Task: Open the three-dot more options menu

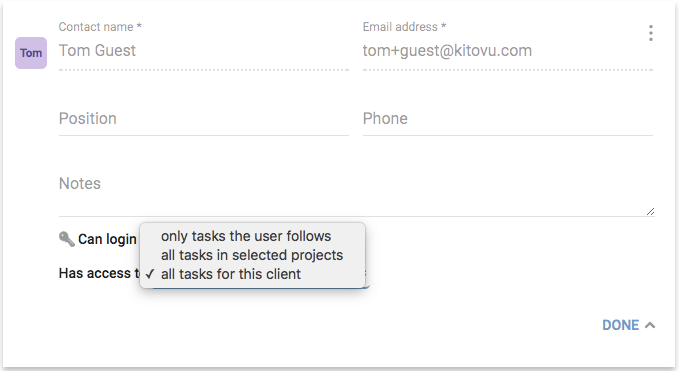Action: [x=650, y=33]
